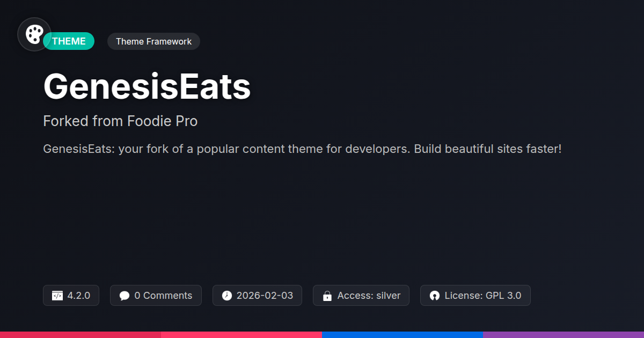Viewport: 644px width, 338px height.
Task: Click the GenesisEats description paragraph
Action: click(x=302, y=149)
